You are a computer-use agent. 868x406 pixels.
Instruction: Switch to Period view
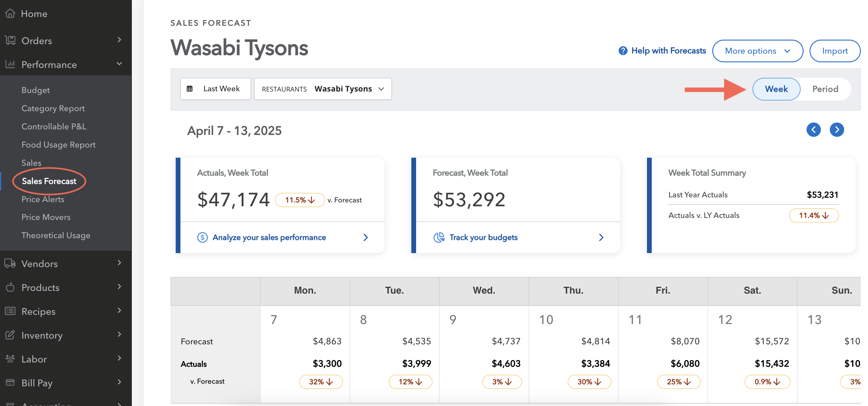tap(825, 89)
